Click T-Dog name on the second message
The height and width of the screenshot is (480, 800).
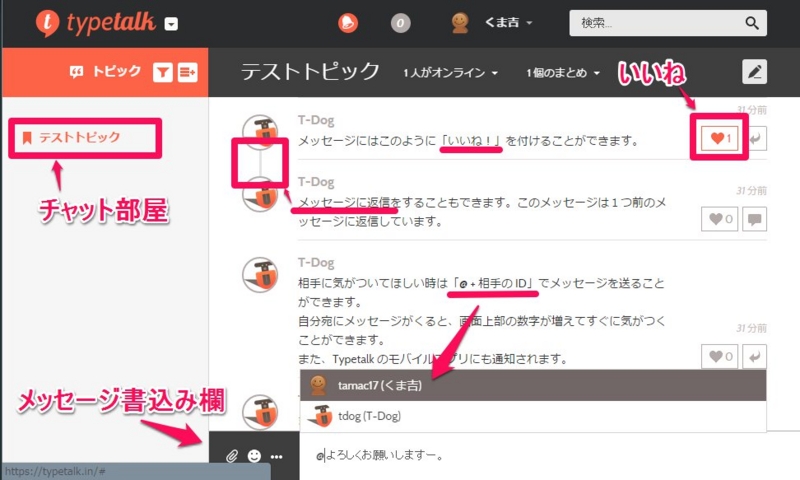[x=316, y=182]
